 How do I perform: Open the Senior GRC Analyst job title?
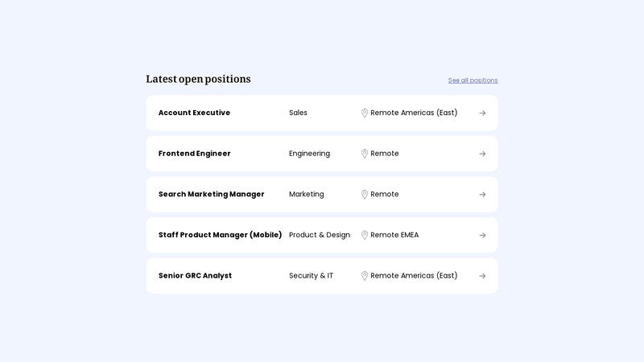(195, 275)
